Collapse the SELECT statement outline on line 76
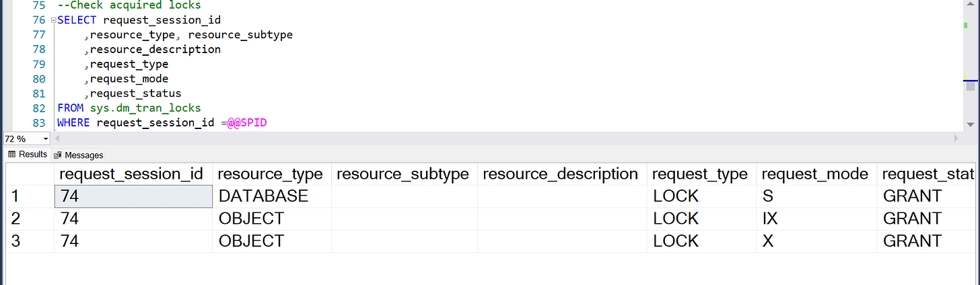The width and height of the screenshot is (980, 285). (x=53, y=20)
